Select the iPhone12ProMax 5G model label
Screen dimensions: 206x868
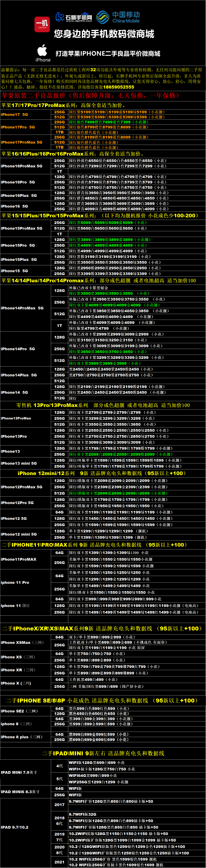pyautogui.click(x=22, y=487)
